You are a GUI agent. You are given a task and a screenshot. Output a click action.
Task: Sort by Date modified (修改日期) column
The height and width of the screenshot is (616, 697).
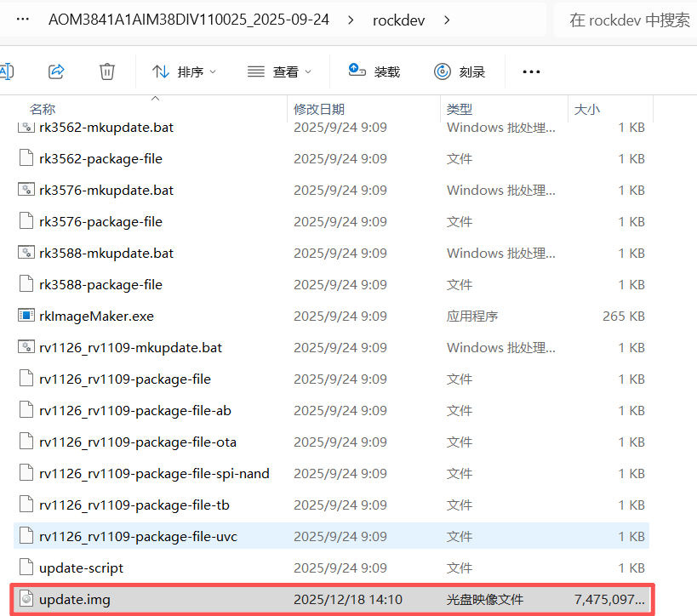(x=319, y=109)
